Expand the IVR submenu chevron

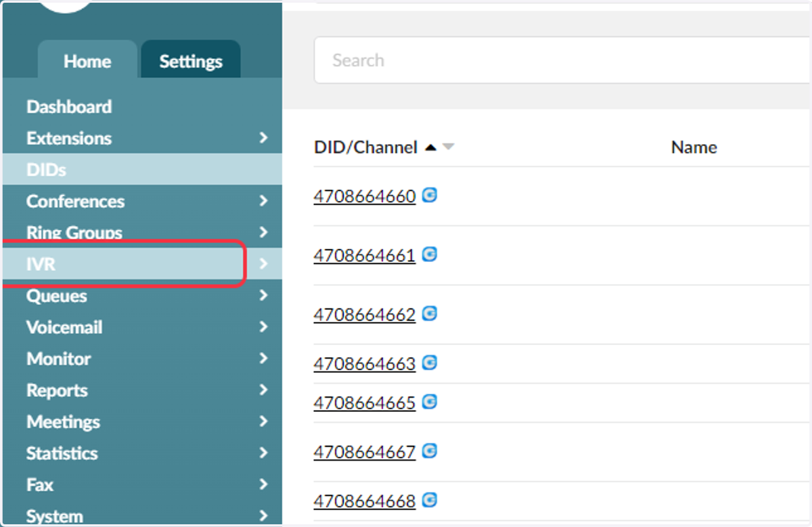(264, 264)
